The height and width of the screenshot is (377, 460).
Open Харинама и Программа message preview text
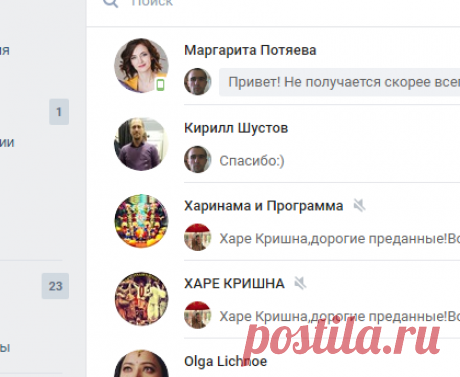point(340,239)
